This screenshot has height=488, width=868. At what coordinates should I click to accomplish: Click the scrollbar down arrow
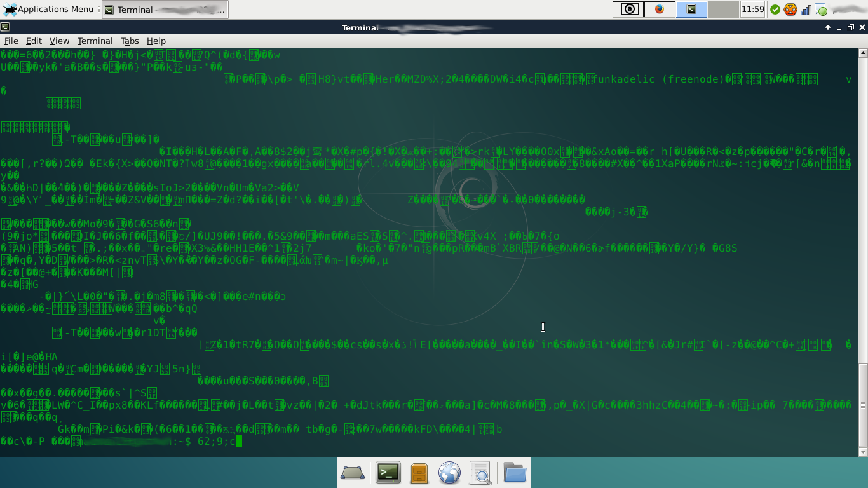point(863,452)
